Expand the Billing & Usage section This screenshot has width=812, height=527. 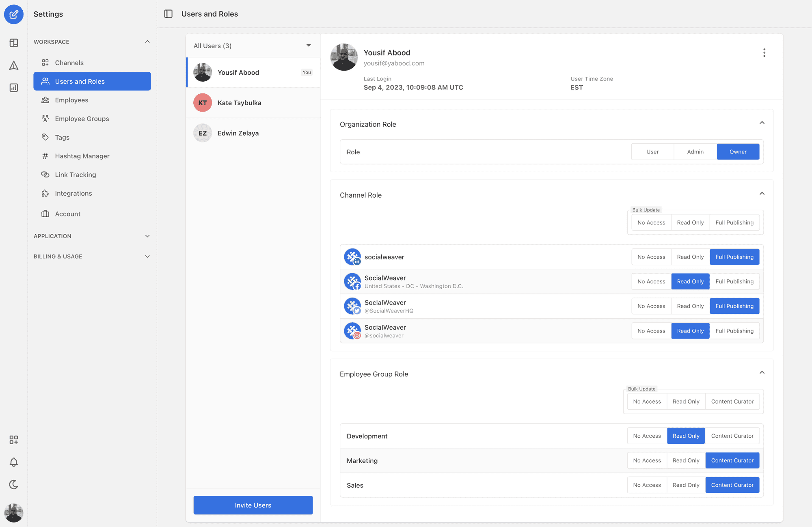point(147,257)
